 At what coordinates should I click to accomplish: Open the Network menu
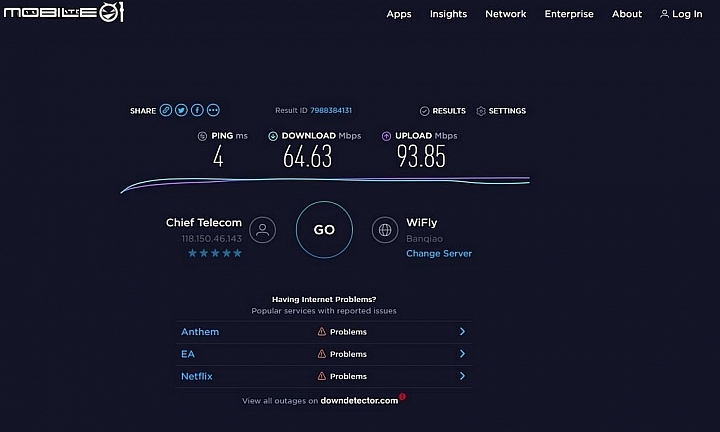[x=506, y=14]
